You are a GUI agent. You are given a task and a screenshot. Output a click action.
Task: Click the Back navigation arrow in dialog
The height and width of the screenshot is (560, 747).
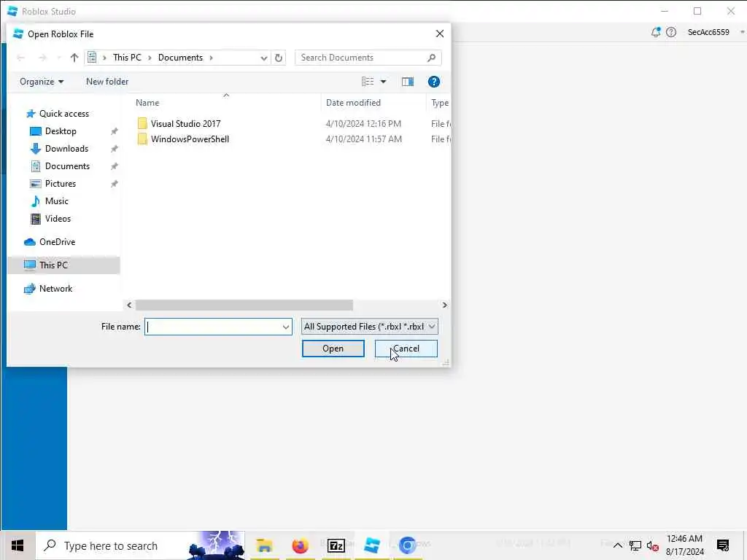[x=20, y=58]
